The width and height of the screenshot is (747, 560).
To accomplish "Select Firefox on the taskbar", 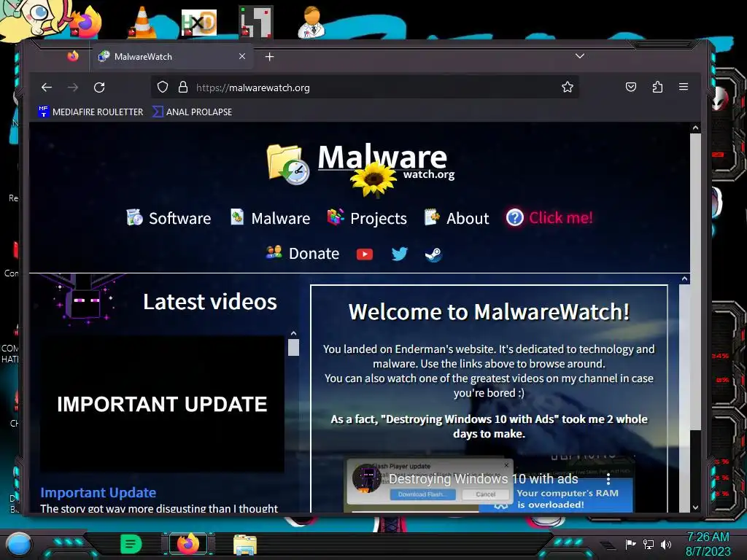I will (x=187, y=543).
